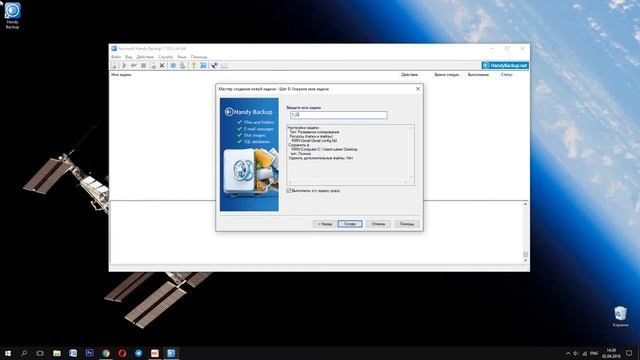This screenshot has height=360, width=640.
Task: Click the play (run task) toolbar icon
Action: point(124,65)
